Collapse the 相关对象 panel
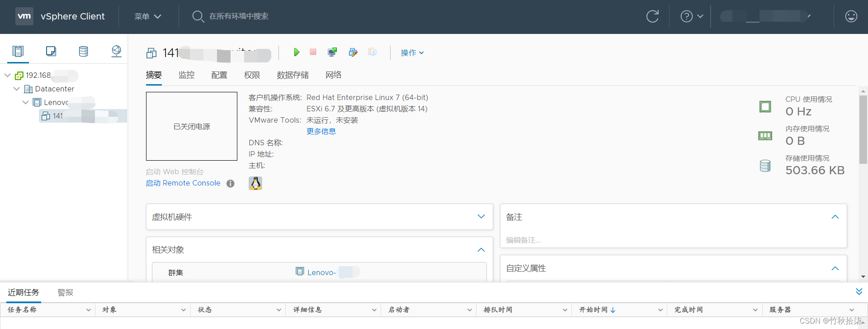The height and width of the screenshot is (329, 868). pos(481,250)
